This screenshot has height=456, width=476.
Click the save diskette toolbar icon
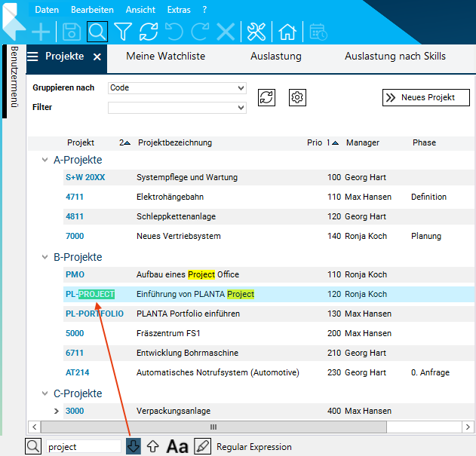tap(72, 32)
